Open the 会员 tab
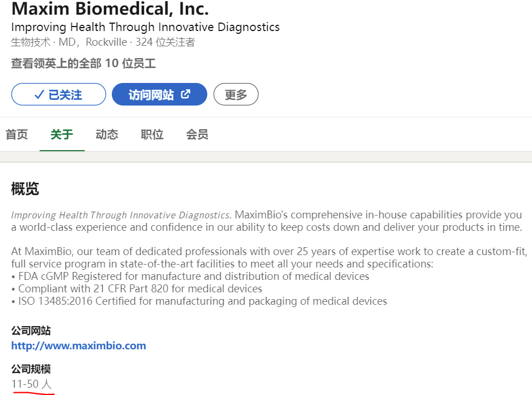This screenshot has width=532, height=395. pos(197,135)
